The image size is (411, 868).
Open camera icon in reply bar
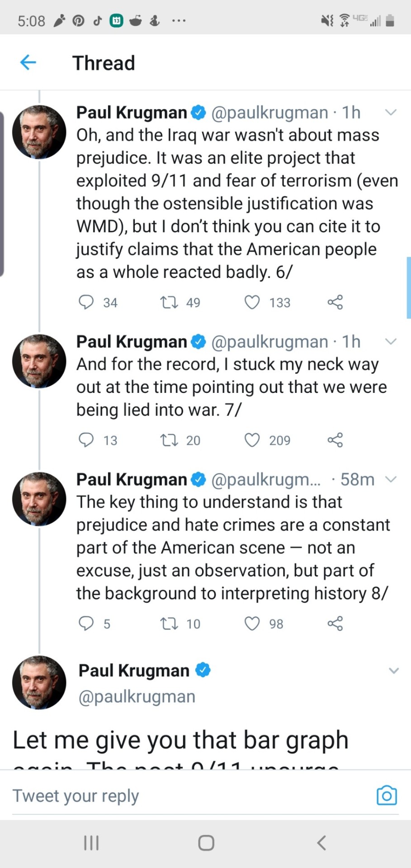tap(387, 795)
